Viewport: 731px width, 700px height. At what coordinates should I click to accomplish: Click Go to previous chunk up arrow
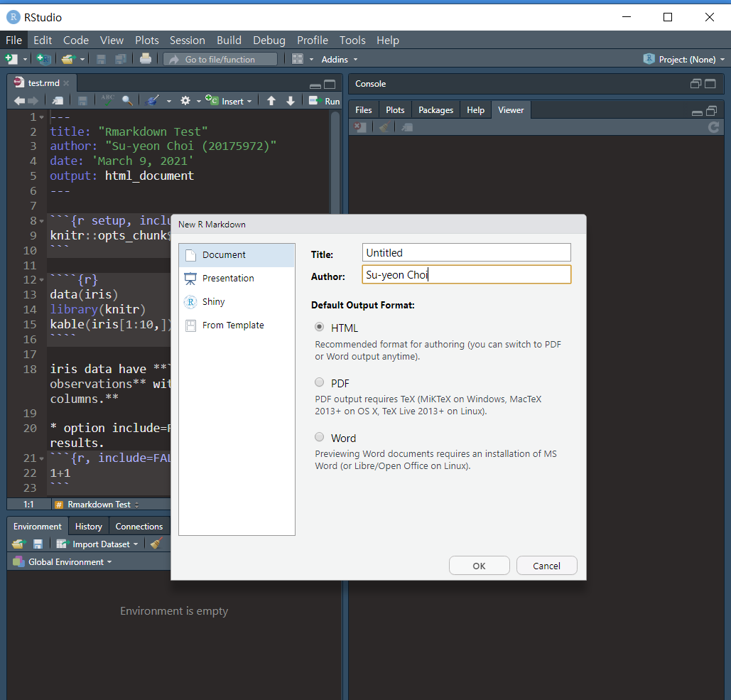[271, 101]
